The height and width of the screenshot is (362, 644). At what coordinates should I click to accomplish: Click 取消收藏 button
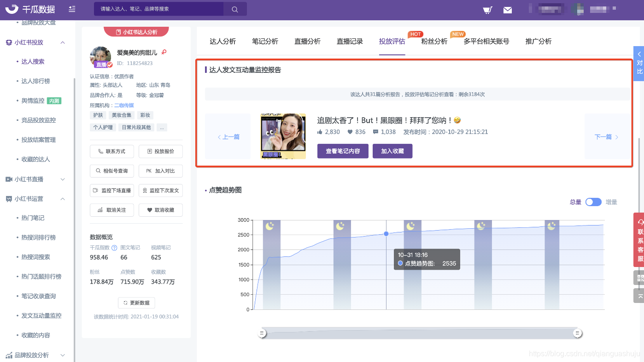(x=160, y=210)
